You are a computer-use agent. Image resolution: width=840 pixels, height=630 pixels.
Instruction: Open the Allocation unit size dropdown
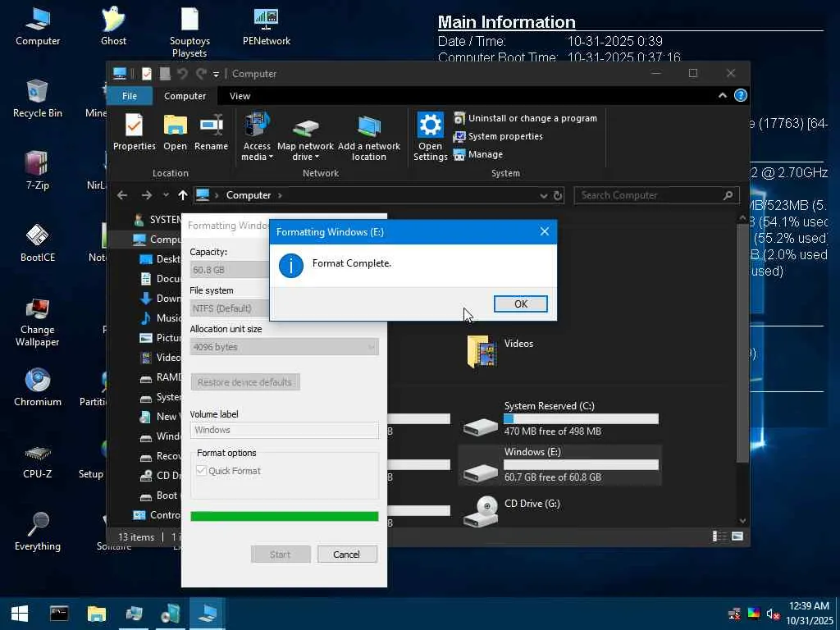click(284, 347)
